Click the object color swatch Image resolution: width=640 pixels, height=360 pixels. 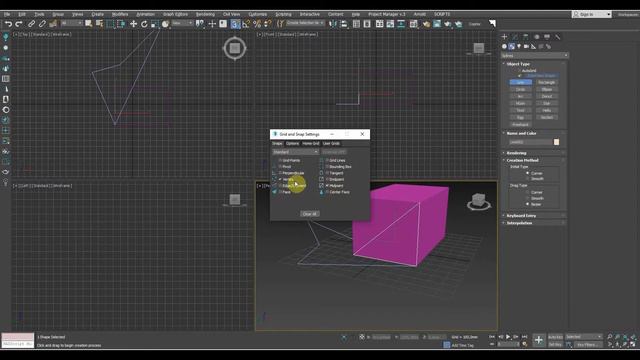556,142
